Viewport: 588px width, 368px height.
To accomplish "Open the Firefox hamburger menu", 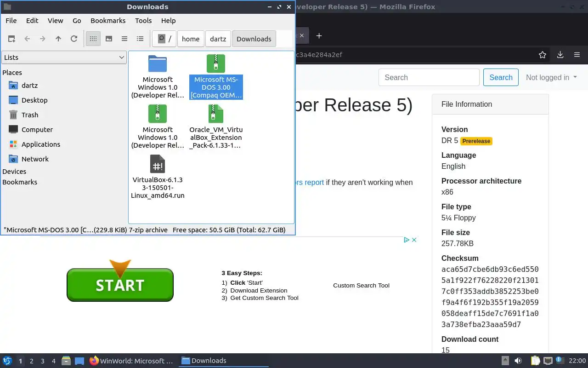I will point(577,55).
